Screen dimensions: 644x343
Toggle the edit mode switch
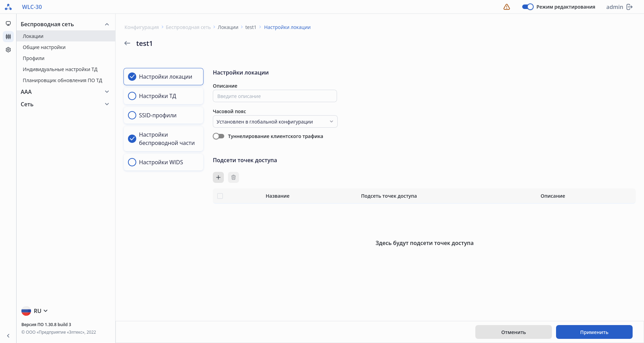point(528,7)
